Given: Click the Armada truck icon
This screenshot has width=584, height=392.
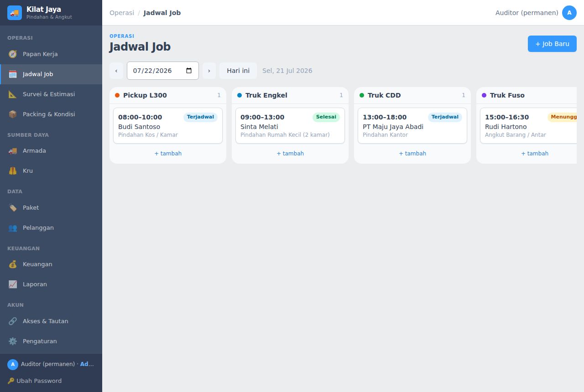Looking at the screenshot, I should pyautogui.click(x=13, y=151).
